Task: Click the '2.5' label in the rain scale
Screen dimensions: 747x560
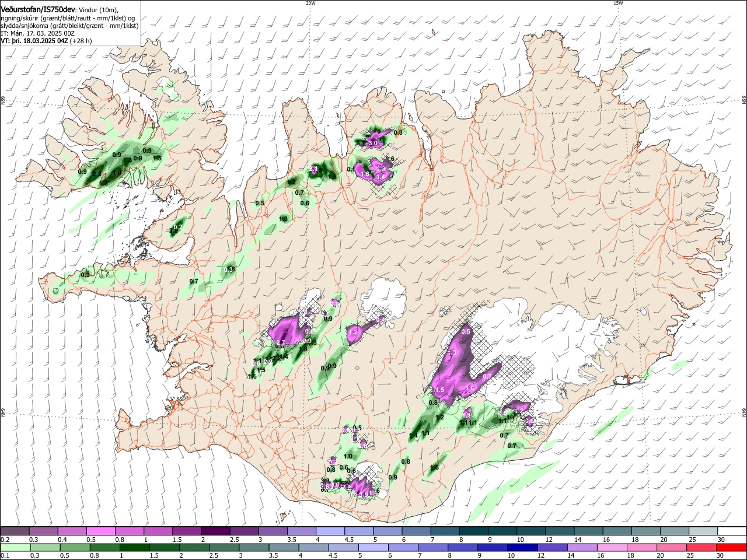Action: (x=214, y=555)
